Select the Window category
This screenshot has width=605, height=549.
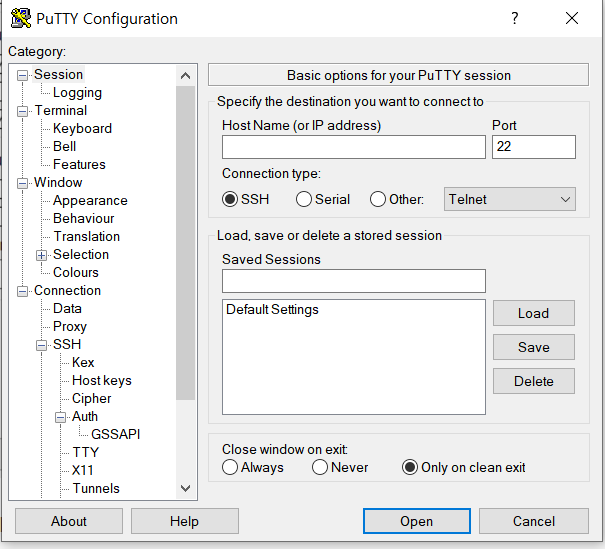pos(58,182)
